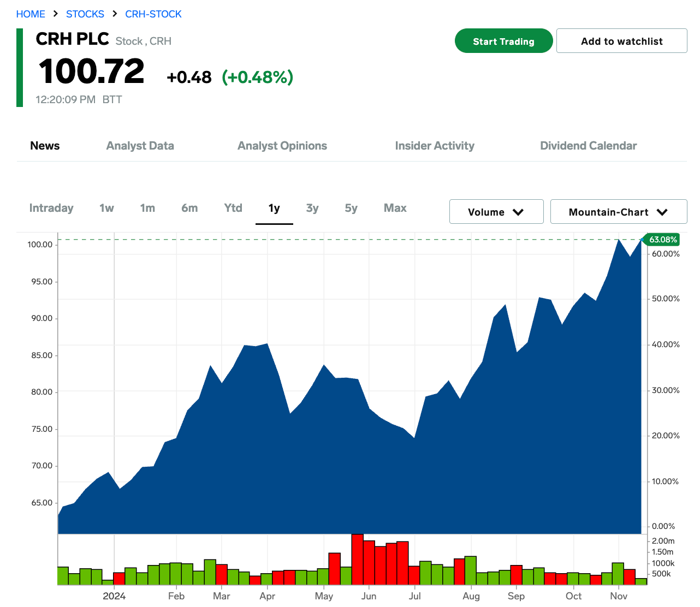Switch to Analyst Data tab
Screen dimensions: 700x607
pyautogui.click(x=140, y=146)
